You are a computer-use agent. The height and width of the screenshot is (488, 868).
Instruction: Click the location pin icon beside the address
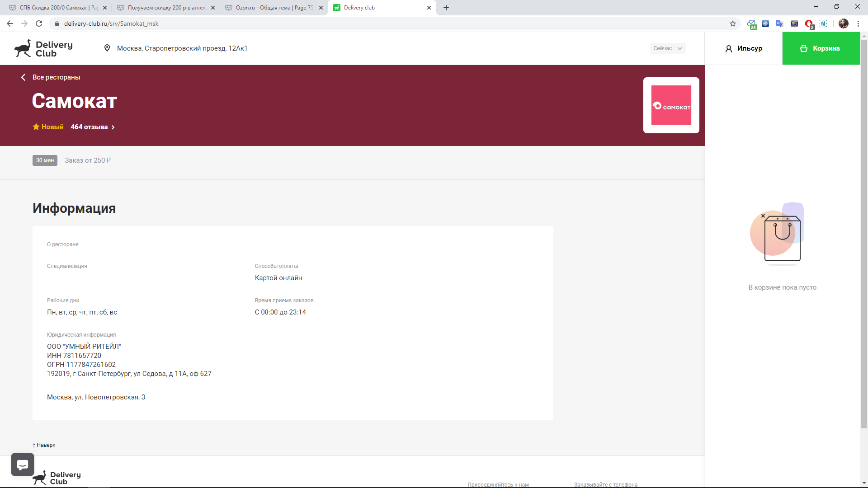pyautogui.click(x=107, y=48)
